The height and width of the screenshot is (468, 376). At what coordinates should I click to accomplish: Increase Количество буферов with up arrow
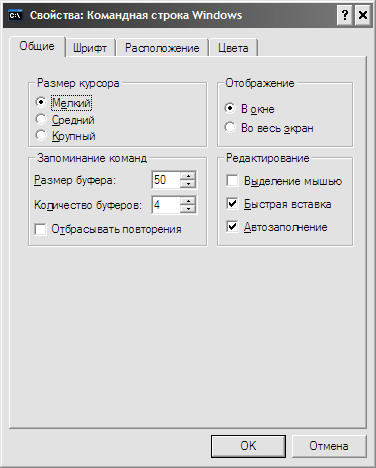tap(188, 200)
